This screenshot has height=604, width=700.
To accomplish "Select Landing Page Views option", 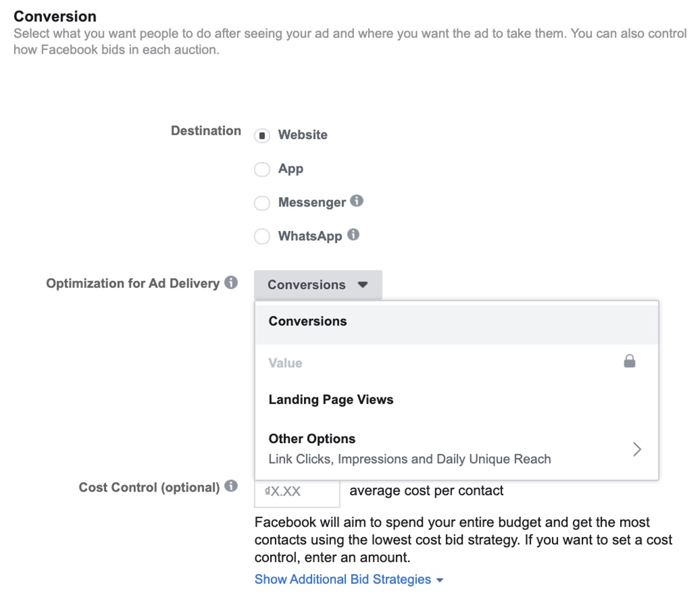I will click(331, 400).
